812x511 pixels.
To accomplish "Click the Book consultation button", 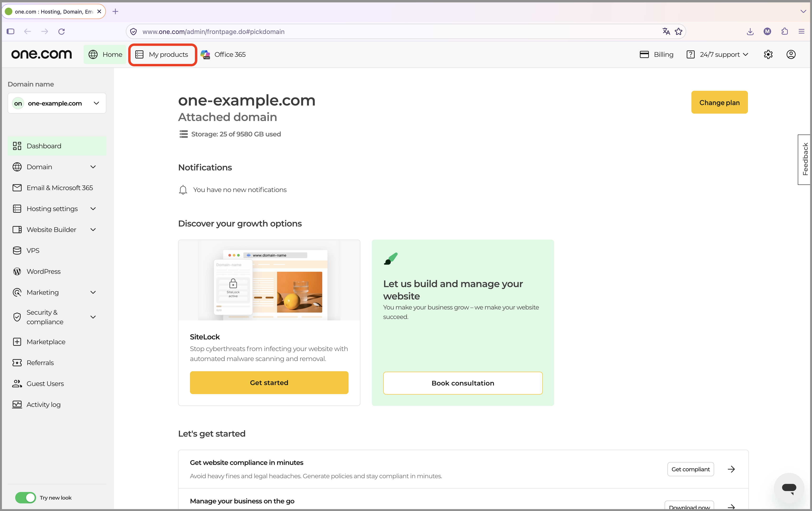I will tap(463, 383).
